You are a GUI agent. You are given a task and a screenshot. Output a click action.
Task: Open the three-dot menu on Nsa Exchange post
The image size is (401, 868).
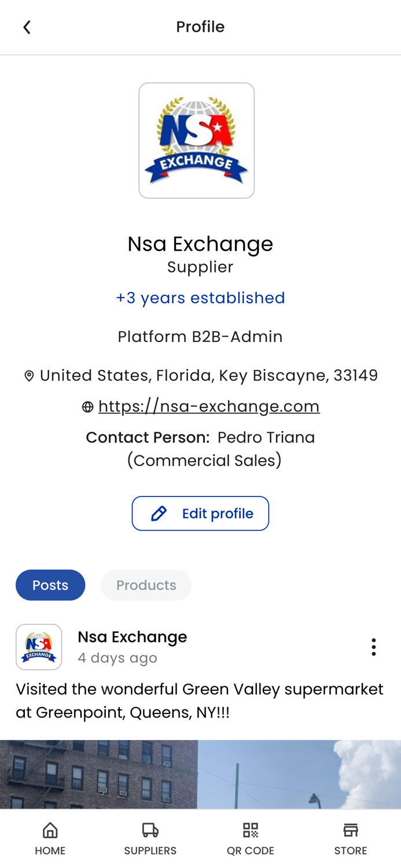click(x=373, y=646)
